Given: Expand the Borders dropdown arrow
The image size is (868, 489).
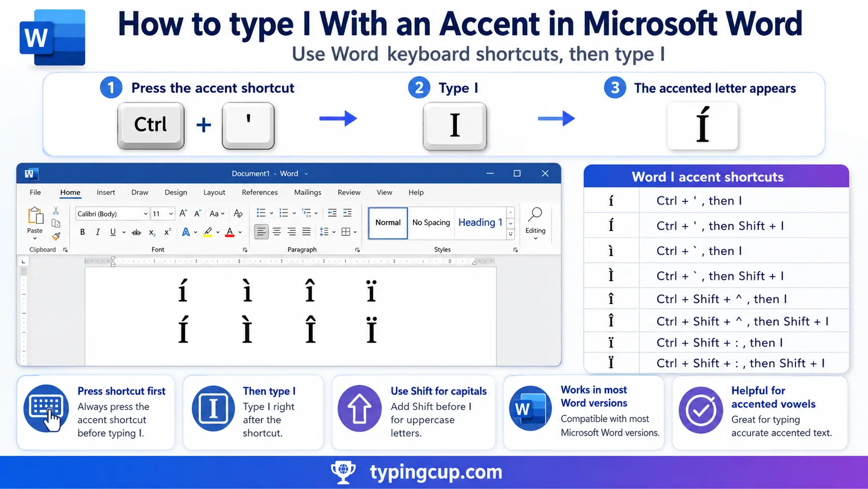Looking at the screenshot, I should click(x=356, y=232).
